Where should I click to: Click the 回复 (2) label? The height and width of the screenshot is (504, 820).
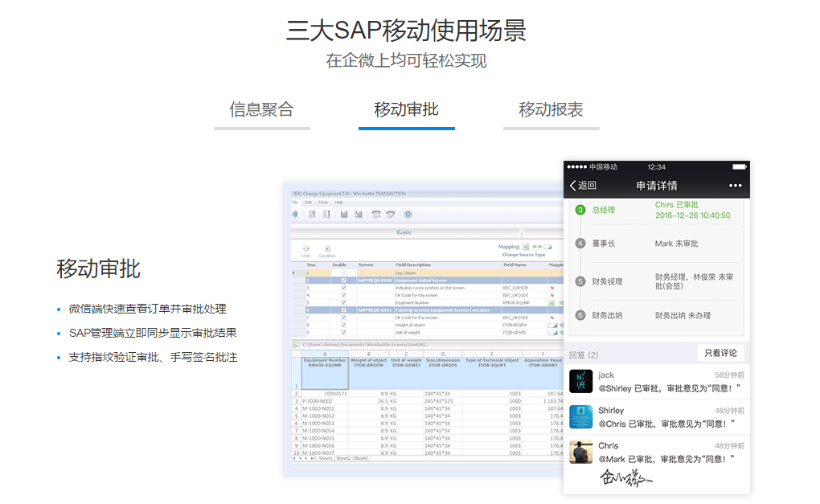(x=584, y=355)
